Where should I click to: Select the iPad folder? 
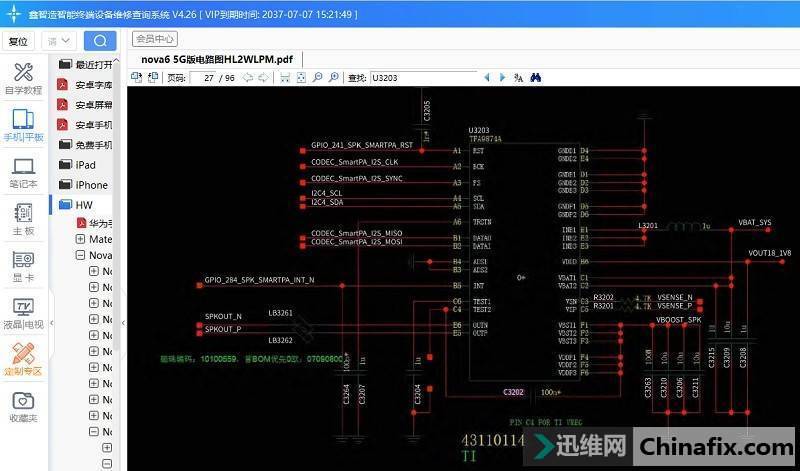[85, 165]
